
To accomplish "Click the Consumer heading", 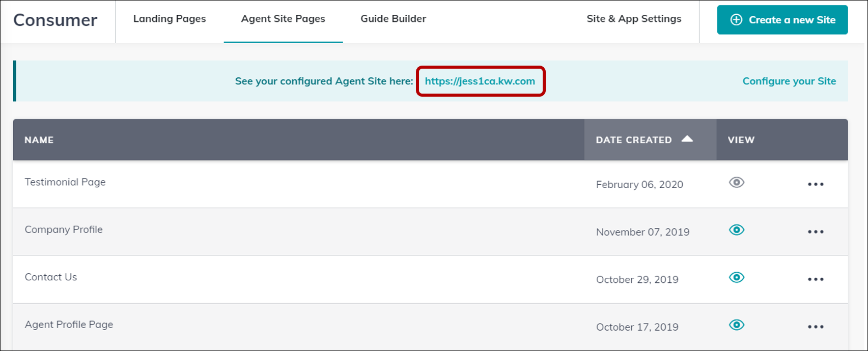I will coord(55,20).
